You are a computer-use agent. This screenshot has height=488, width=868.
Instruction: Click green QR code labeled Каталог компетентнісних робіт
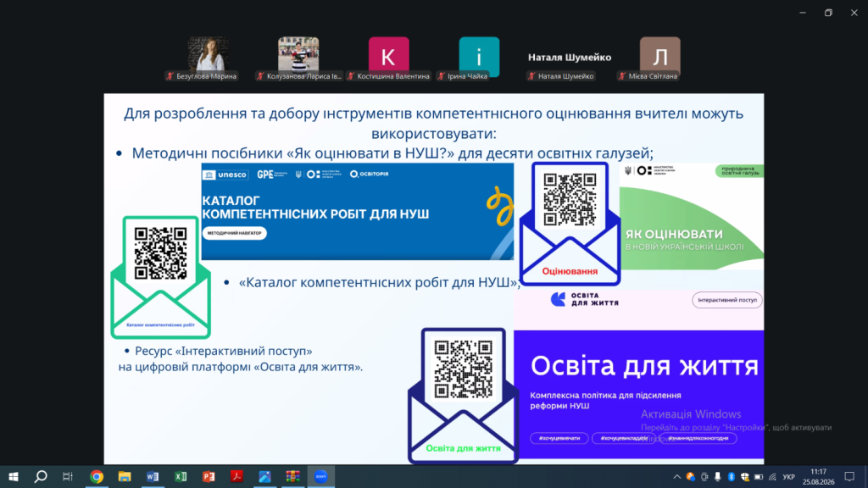pos(160,252)
